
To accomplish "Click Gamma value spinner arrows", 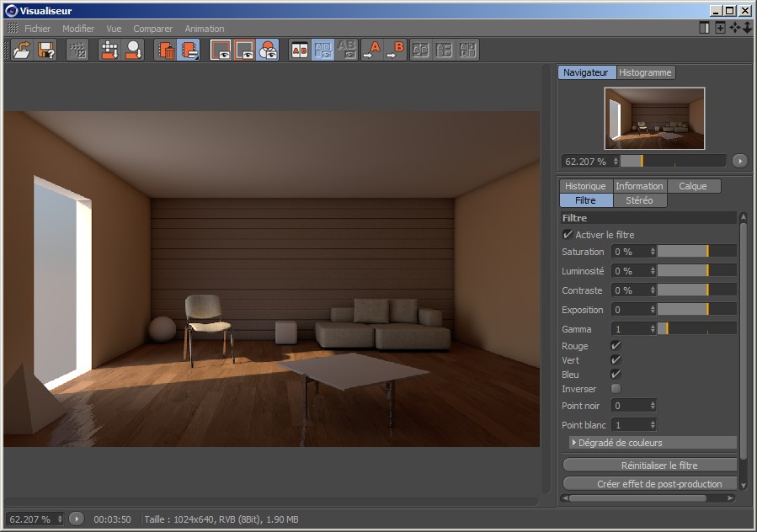I will click(x=653, y=329).
